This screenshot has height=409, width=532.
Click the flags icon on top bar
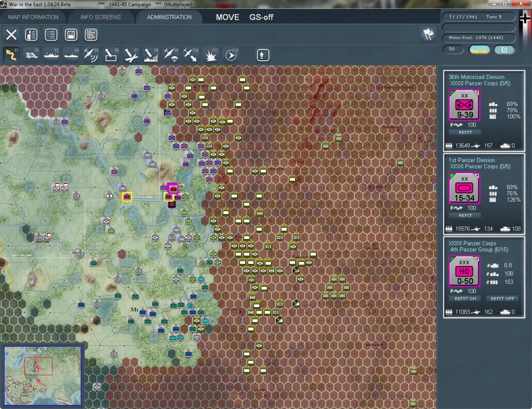tap(428, 34)
